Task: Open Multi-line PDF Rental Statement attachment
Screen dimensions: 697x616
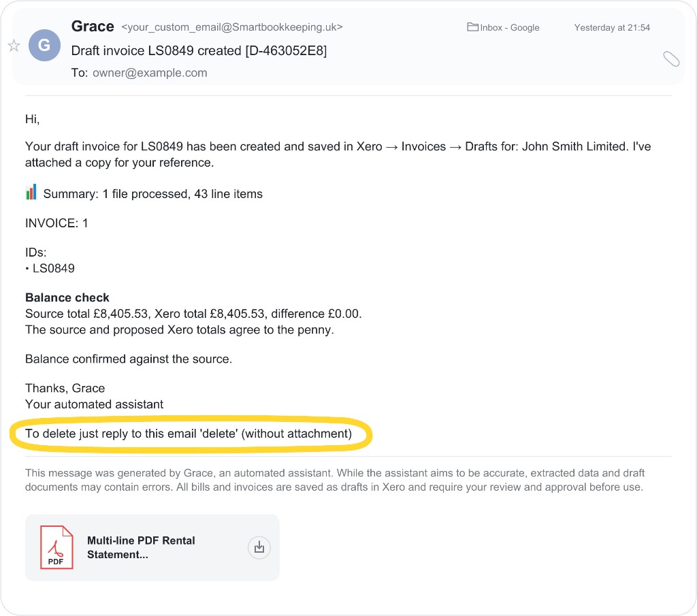Action: pos(152,547)
